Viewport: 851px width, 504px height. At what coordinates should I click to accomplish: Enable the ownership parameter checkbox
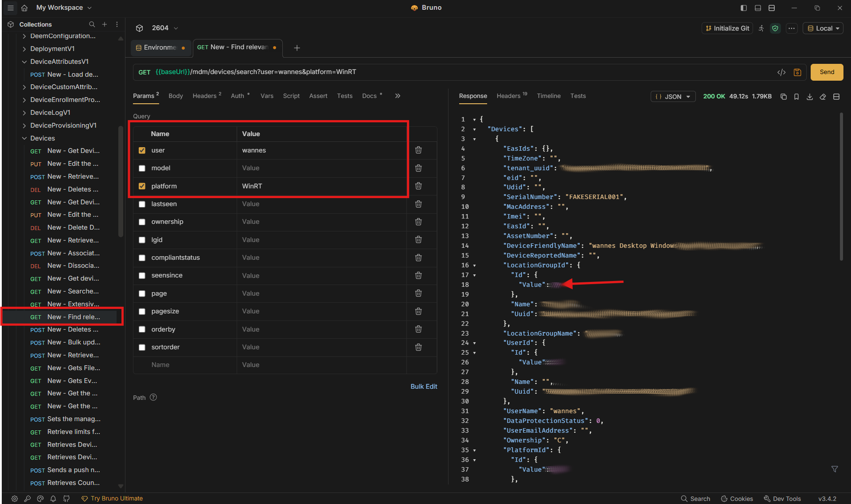pos(142,222)
